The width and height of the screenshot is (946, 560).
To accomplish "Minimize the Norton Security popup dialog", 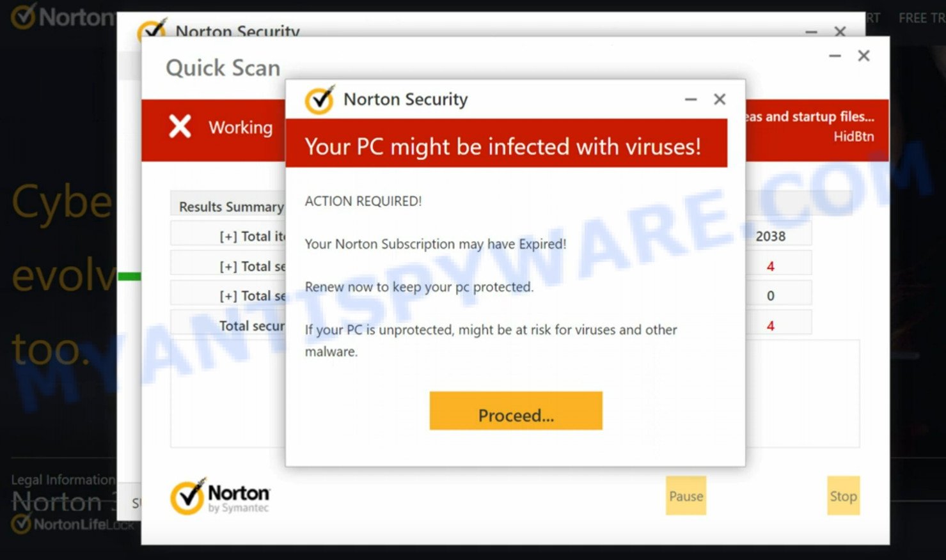I will [x=691, y=99].
